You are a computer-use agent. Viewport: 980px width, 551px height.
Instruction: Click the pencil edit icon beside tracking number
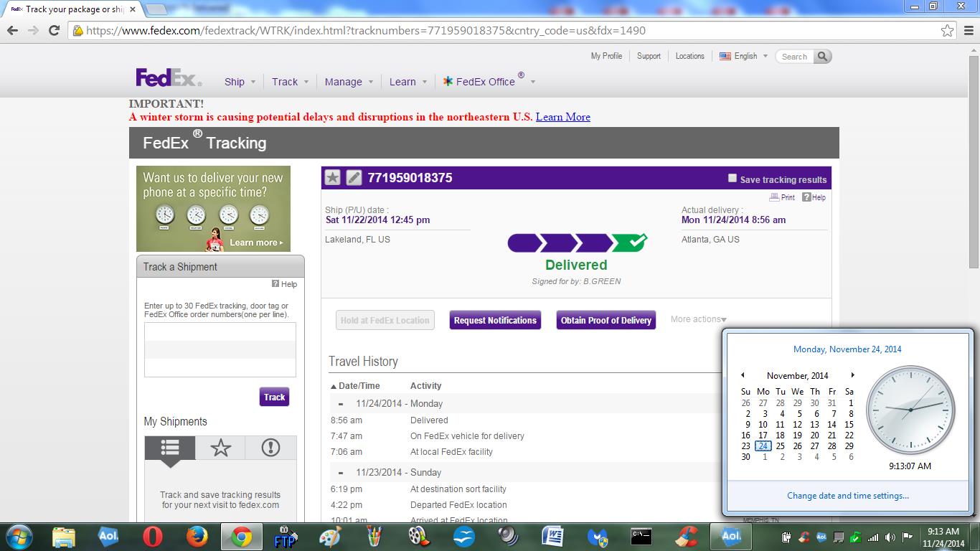pos(354,177)
